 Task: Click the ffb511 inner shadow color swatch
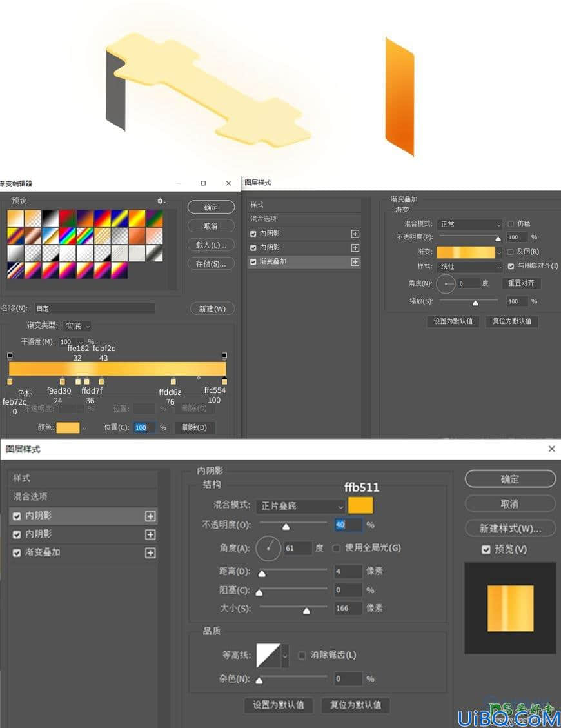click(x=360, y=505)
